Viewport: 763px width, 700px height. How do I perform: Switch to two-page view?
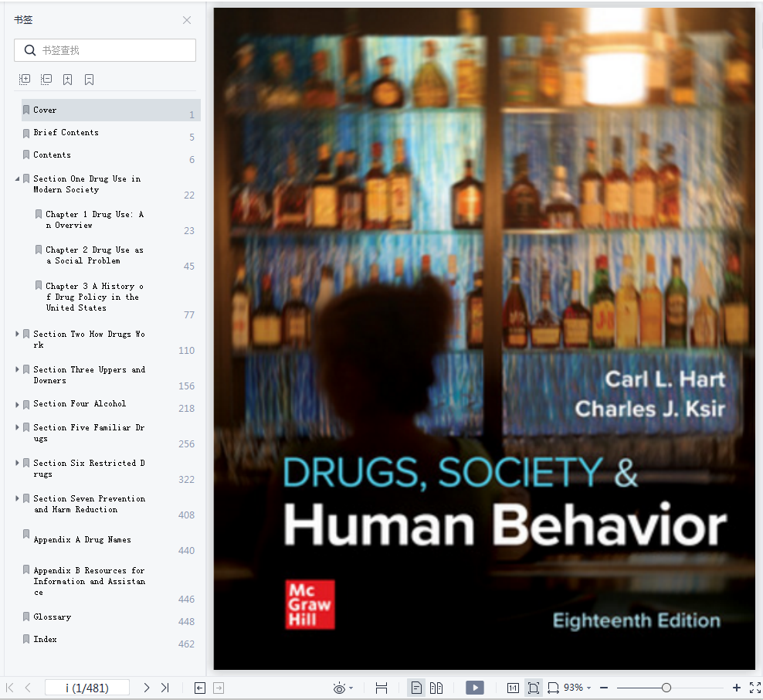(x=436, y=688)
